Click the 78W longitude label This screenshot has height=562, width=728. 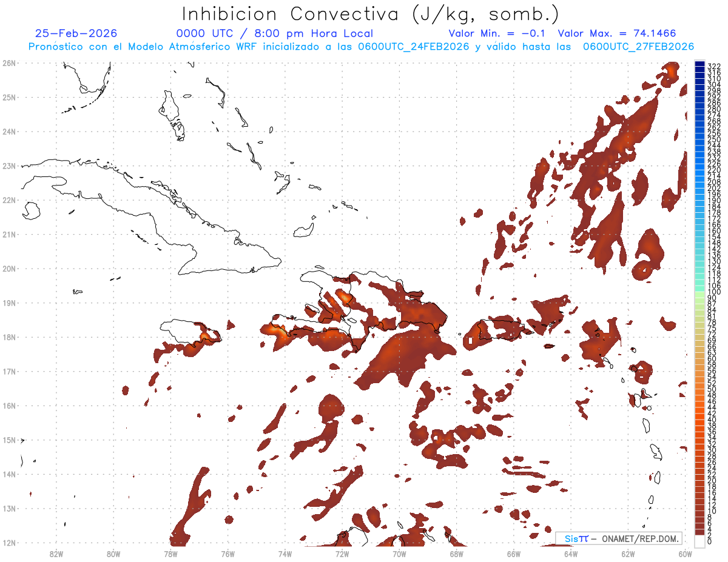[x=170, y=554]
